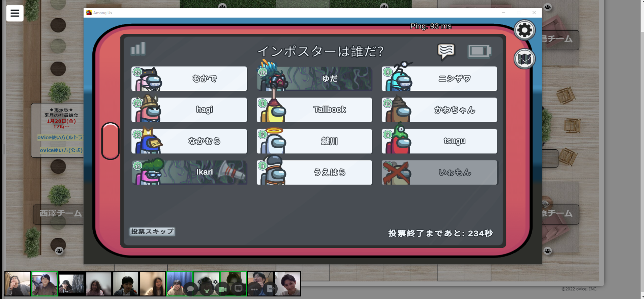Pick the かわちゃん player card
This screenshot has width=644, height=299.
[439, 110]
